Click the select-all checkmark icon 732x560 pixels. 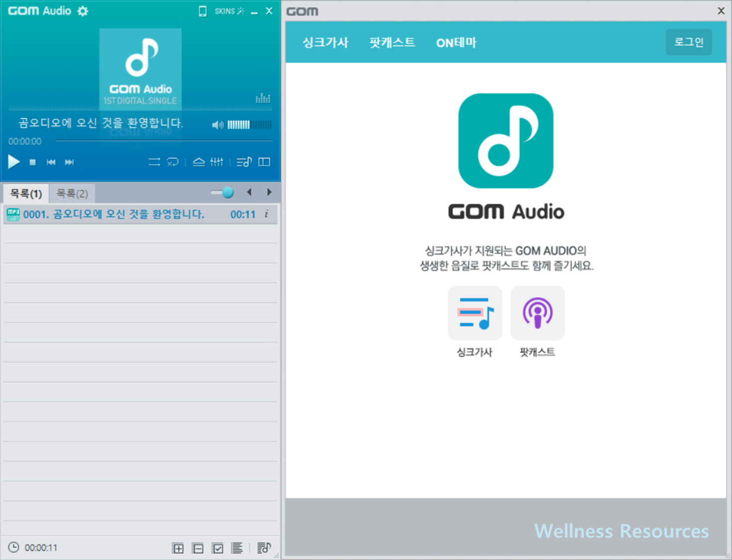(218, 549)
